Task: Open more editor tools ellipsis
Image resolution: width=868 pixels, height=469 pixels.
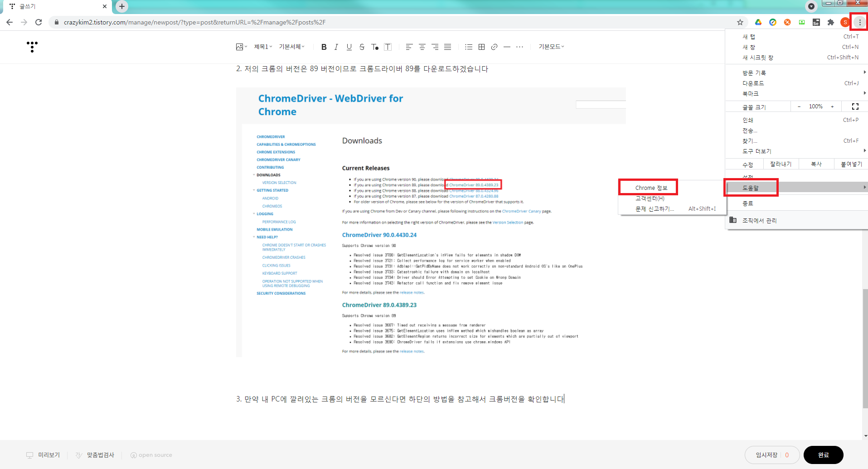Action: point(520,47)
